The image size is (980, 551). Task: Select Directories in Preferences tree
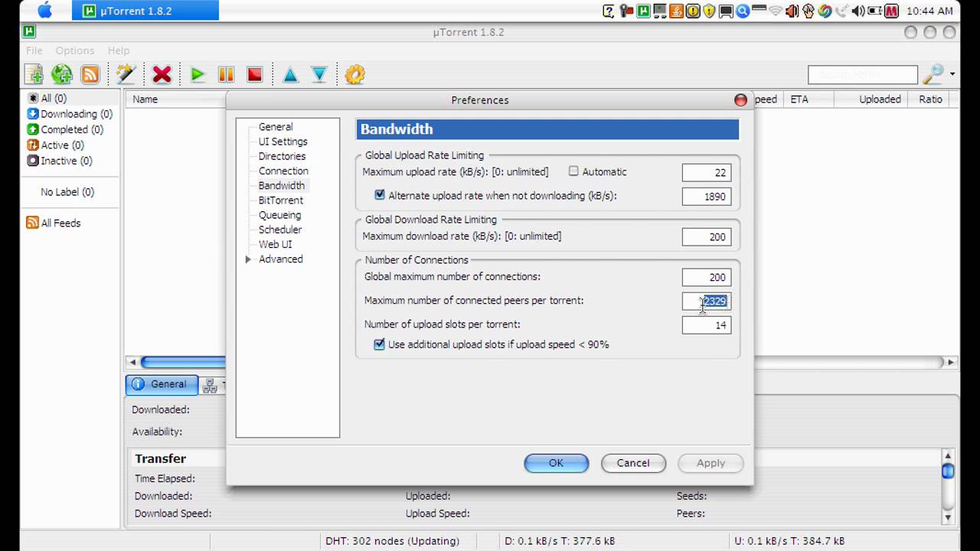pos(282,156)
